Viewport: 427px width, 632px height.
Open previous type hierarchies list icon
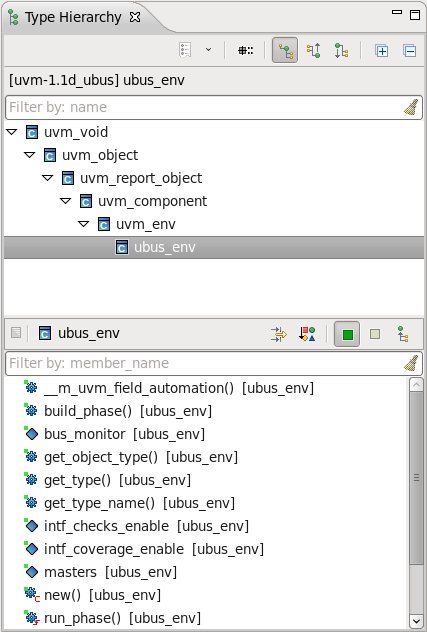(x=185, y=50)
